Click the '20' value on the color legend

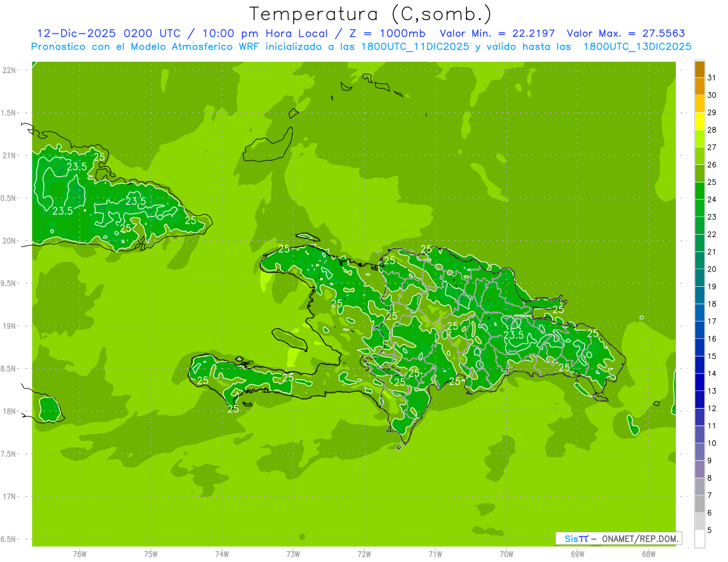tap(712, 269)
